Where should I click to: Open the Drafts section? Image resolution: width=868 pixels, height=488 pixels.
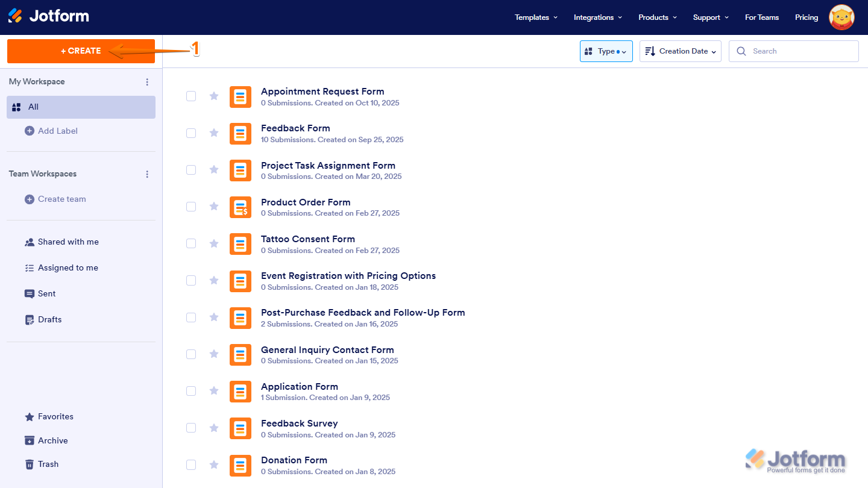[43, 320]
